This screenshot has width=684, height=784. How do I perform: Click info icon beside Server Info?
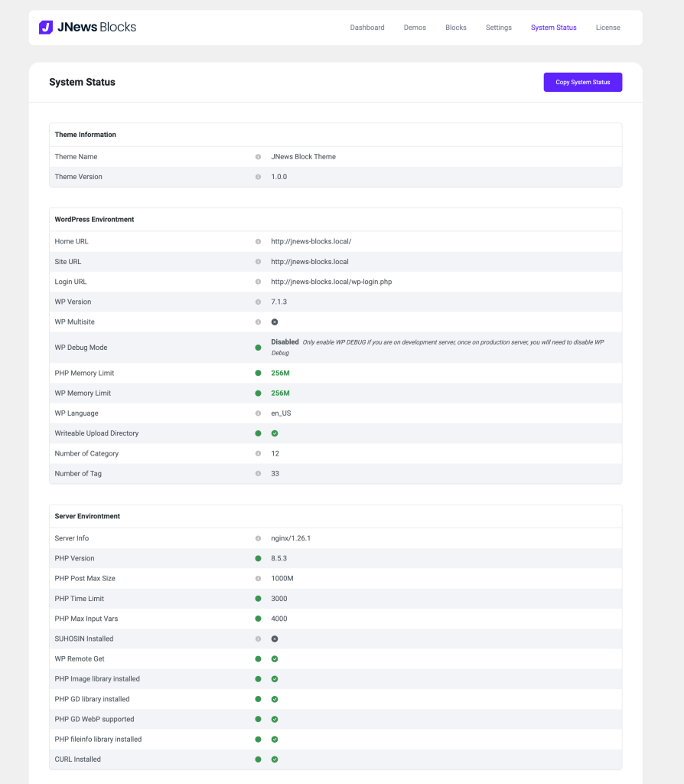click(x=258, y=538)
